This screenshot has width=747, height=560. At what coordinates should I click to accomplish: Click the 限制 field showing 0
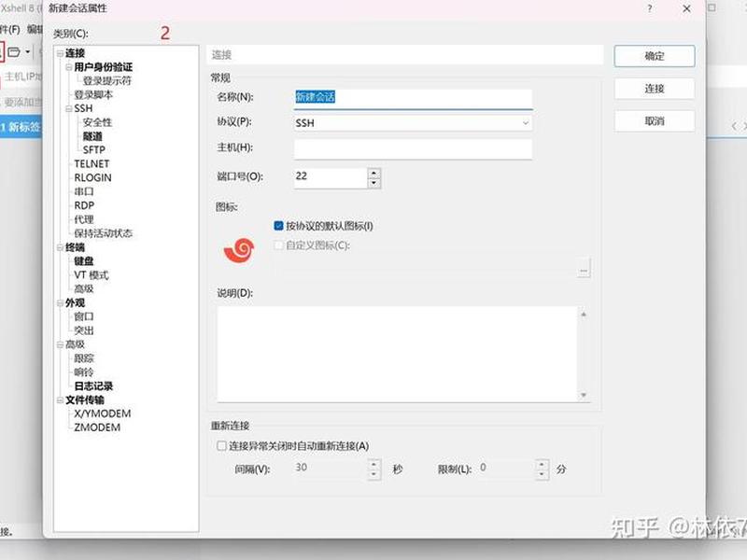point(506,469)
